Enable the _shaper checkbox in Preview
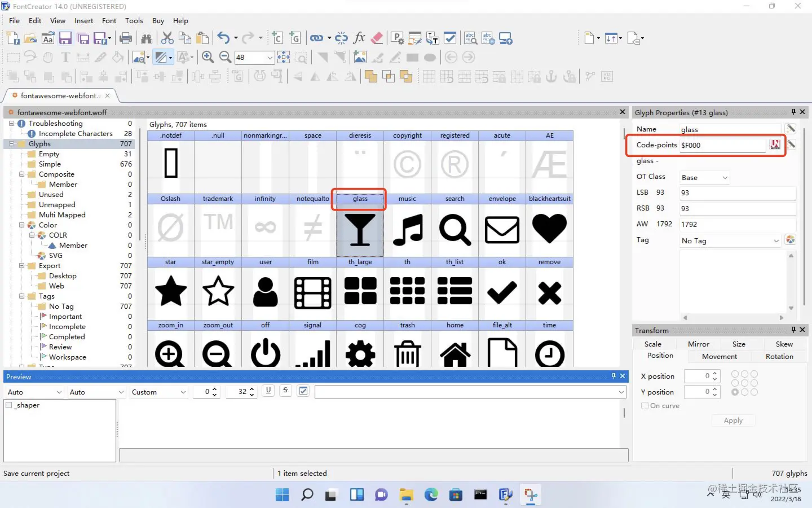 [9, 405]
